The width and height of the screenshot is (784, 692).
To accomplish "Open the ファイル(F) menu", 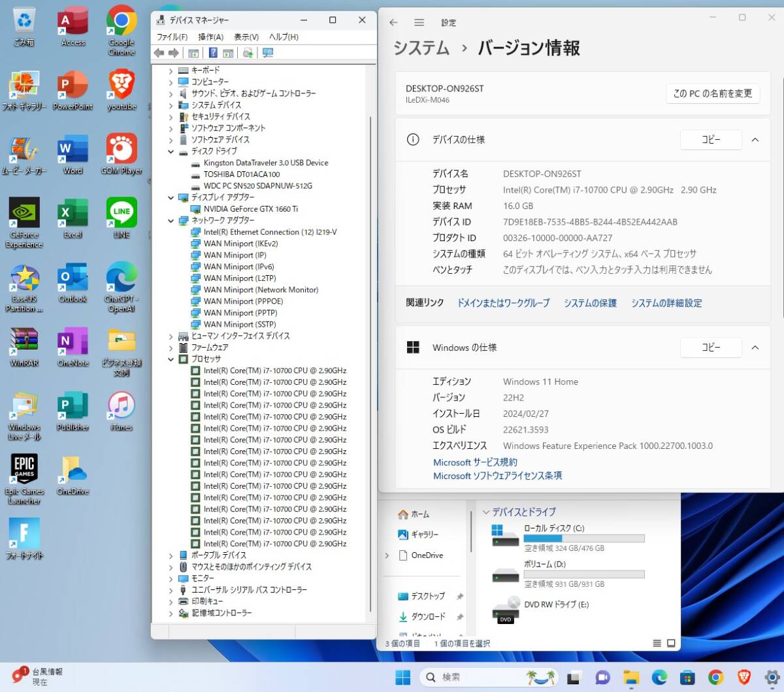I will [x=172, y=37].
